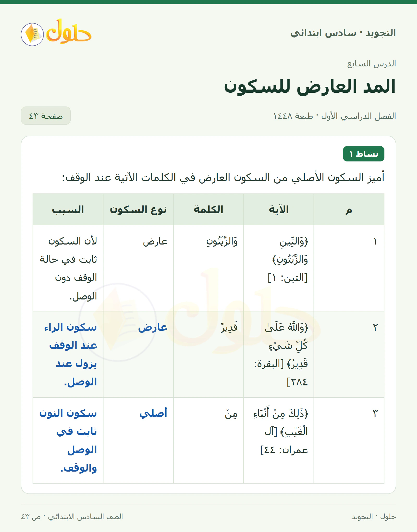
Task: Click the word قَدِيرٌ in the الكلمة column
Action: tap(229, 327)
